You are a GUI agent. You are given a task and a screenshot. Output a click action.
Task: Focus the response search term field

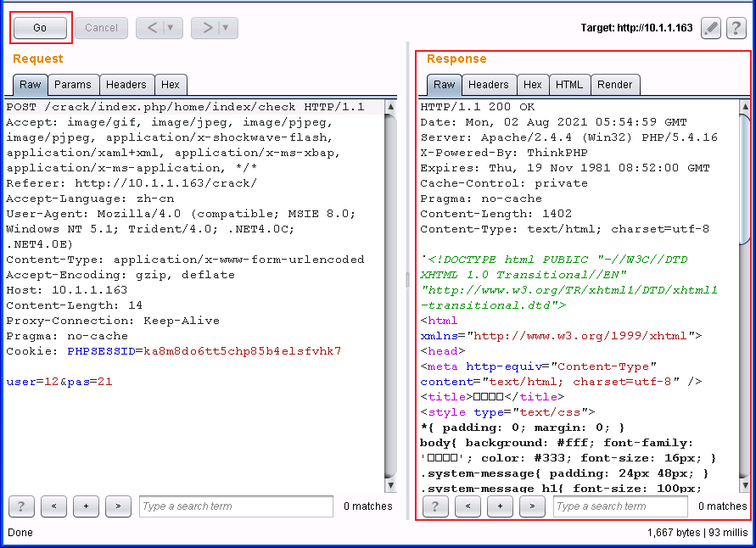tap(620, 506)
